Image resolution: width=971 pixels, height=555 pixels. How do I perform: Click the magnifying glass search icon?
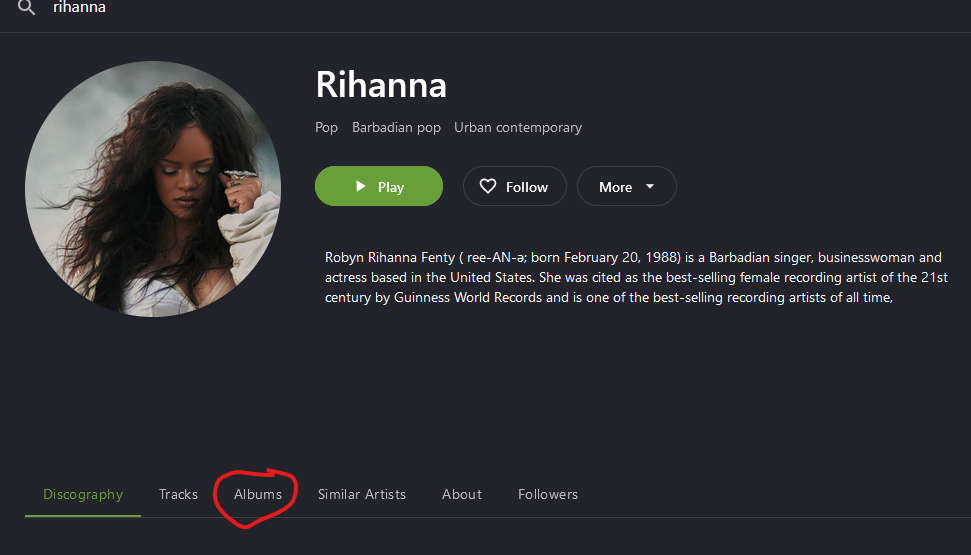coord(26,7)
